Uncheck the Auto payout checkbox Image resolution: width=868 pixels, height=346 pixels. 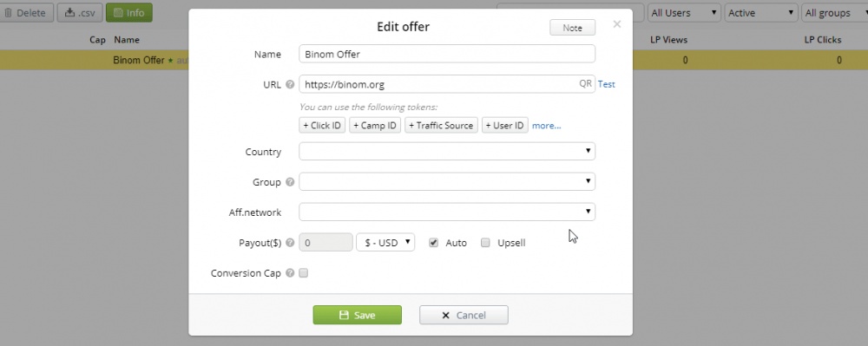click(433, 243)
